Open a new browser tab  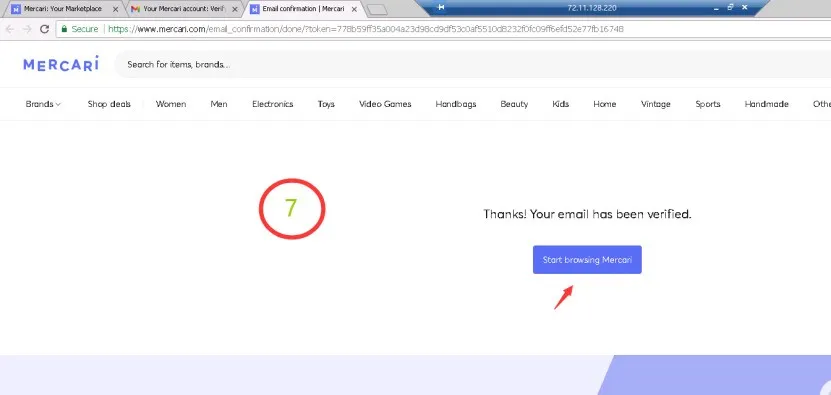(377, 10)
